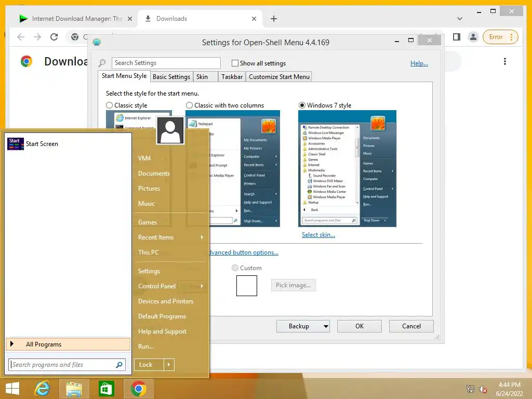Viewport: 532px width, 399px height.
Task: Switch to the Taskbar tab
Action: click(x=232, y=77)
